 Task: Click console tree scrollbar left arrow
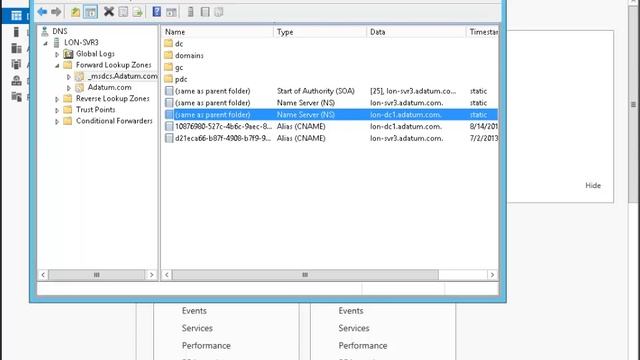[43, 275]
